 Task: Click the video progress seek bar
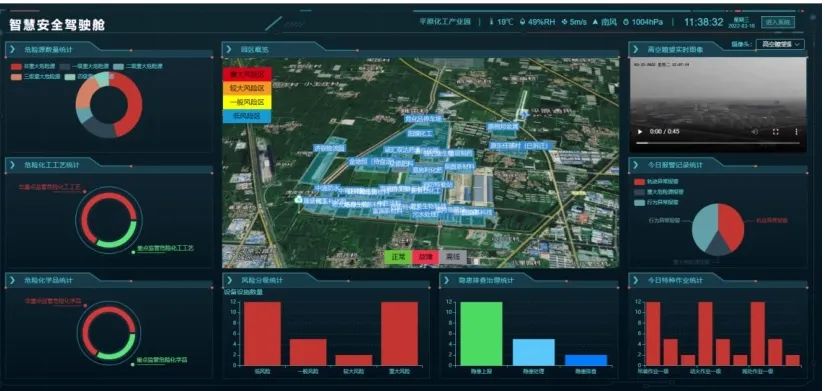point(718,143)
